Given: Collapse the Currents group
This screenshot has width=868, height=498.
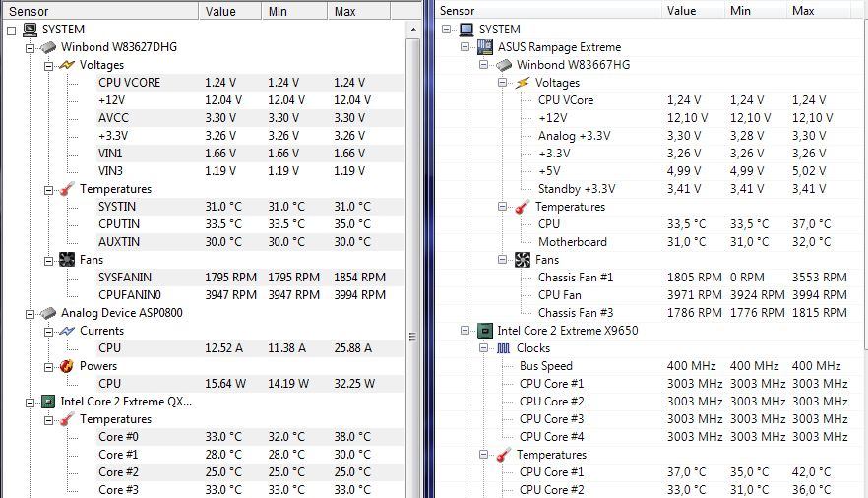Looking at the screenshot, I should [49, 332].
